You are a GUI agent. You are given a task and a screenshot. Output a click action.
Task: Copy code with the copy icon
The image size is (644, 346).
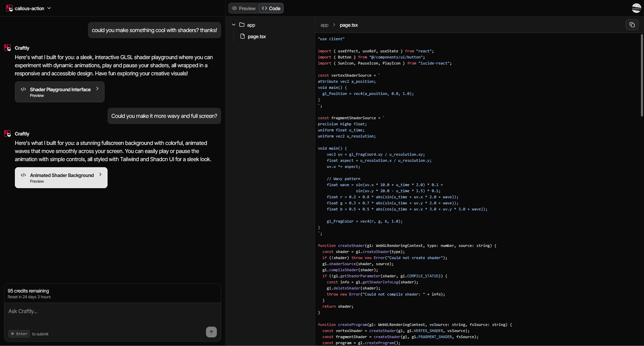pos(632,25)
